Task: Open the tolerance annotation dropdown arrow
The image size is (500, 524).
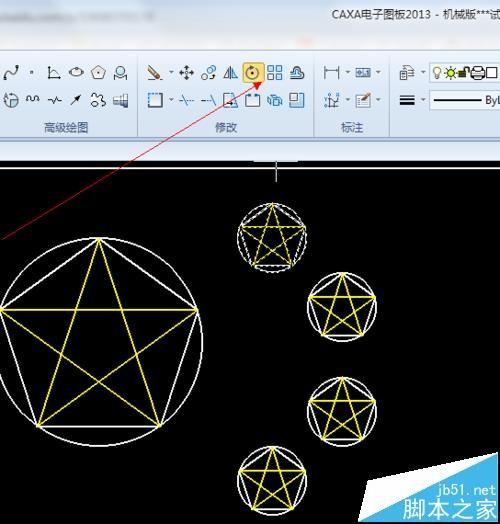Action: click(378, 72)
